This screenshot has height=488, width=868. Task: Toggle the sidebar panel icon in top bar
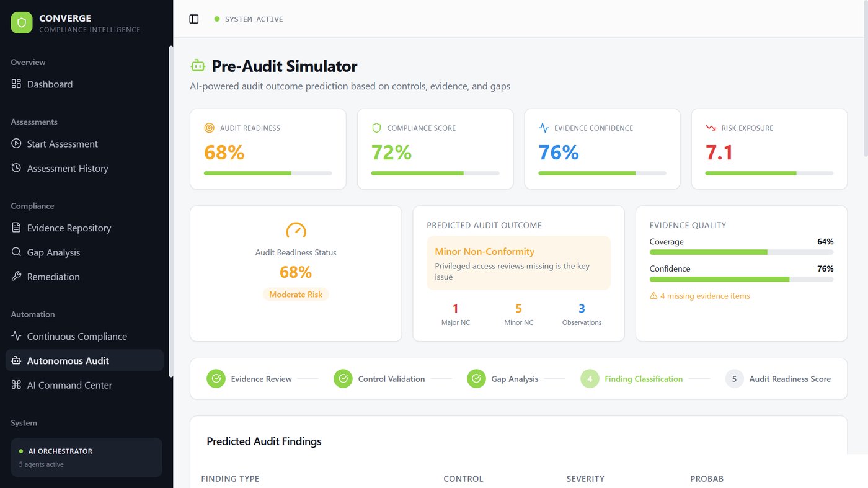tap(194, 19)
